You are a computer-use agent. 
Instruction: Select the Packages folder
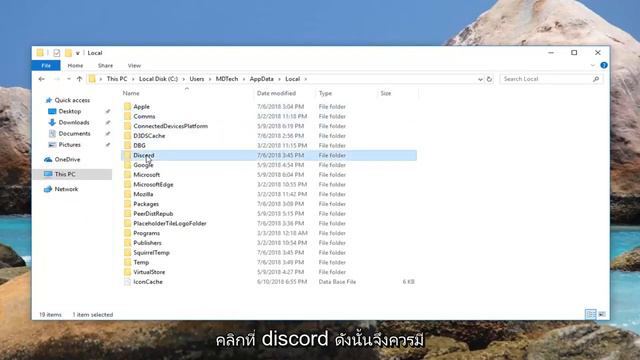point(146,204)
